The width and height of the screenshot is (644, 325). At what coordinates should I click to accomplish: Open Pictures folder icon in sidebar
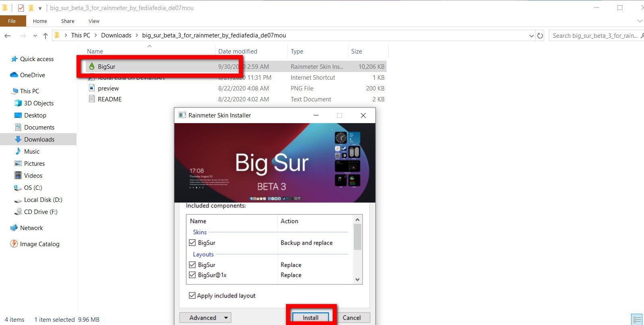tap(18, 163)
